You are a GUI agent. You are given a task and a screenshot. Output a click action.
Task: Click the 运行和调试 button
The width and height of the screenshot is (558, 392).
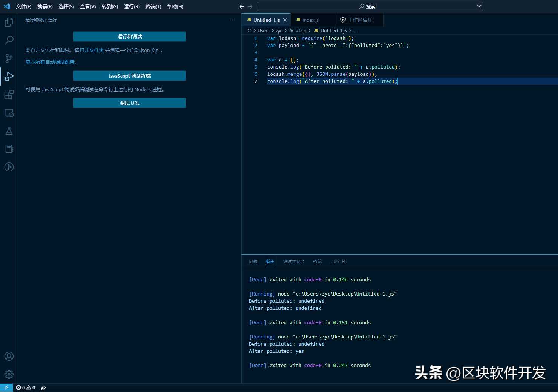pos(130,37)
